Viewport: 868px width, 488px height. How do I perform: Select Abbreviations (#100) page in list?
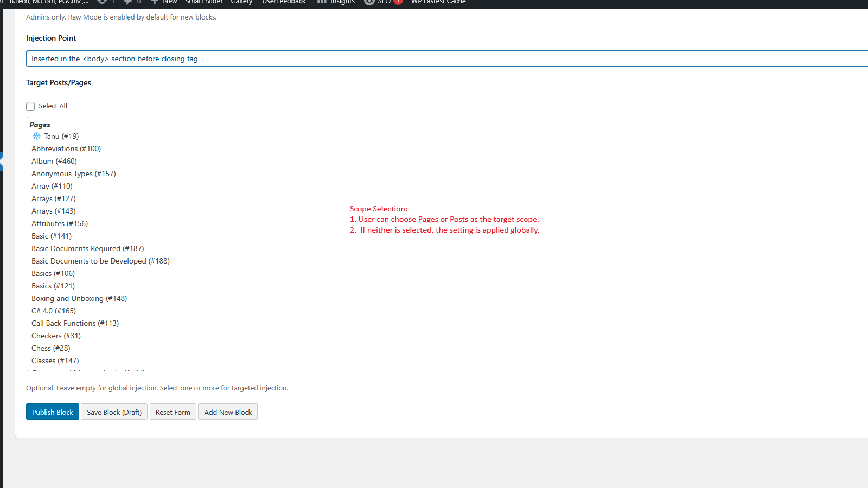(66, 149)
